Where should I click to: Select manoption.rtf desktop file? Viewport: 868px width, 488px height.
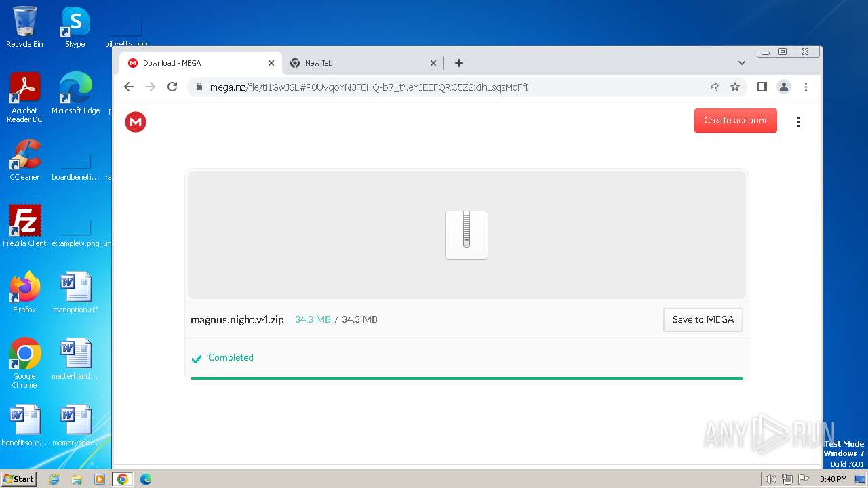click(x=75, y=293)
